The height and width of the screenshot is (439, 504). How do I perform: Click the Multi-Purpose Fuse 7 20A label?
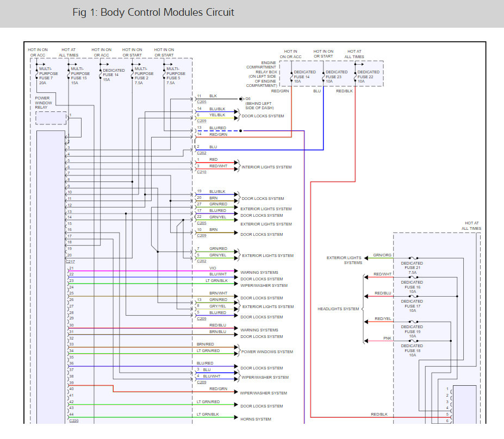pos(48,76)
